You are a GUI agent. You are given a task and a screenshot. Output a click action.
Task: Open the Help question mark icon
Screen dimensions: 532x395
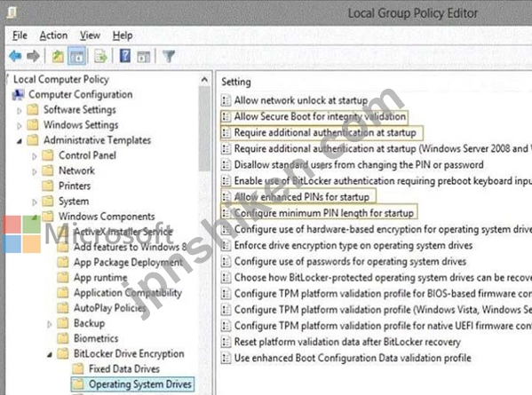pyautogui.click(x=125, y=56)
